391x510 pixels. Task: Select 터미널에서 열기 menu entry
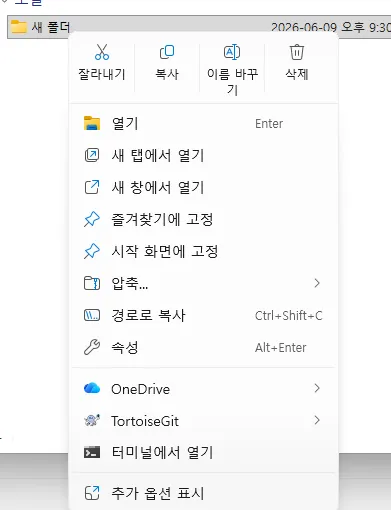tap(203, 452)
